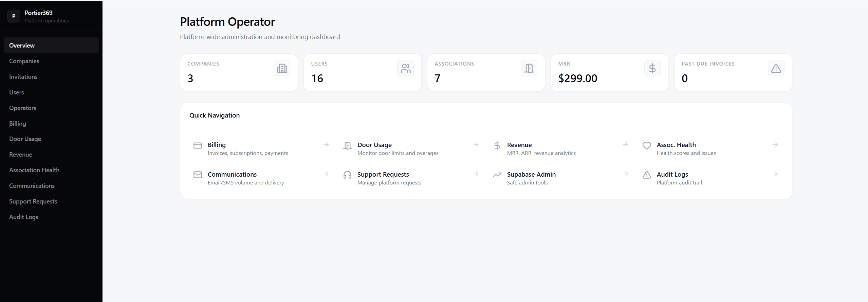Screen dimensions: 868x302
Task: Open Audit Logs in the sidebar
Action: click(51, 217)
